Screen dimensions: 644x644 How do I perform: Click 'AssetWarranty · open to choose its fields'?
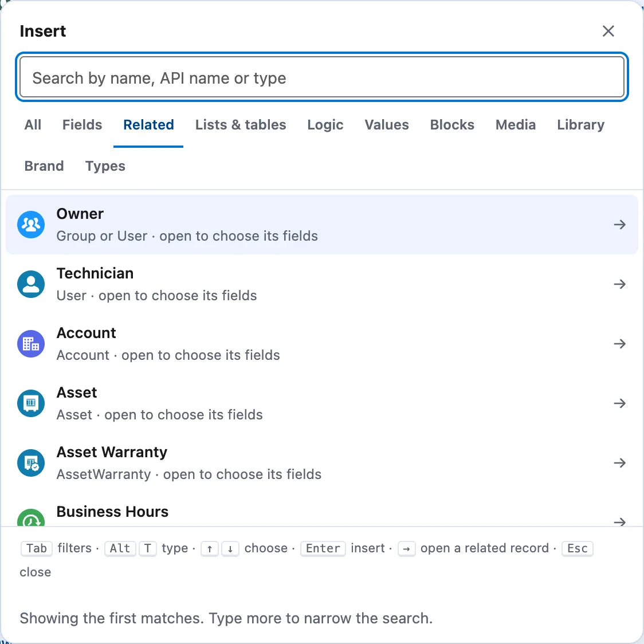pyautogui.click(x=189, y=474)
